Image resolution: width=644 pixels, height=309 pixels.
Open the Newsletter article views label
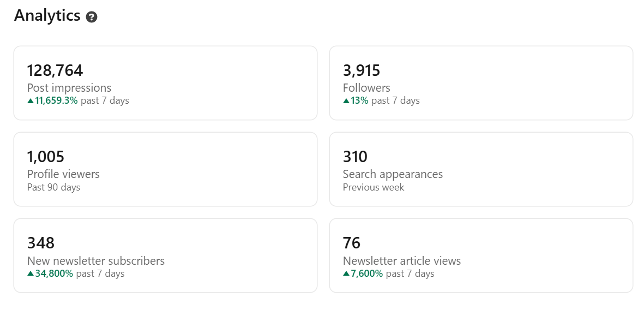click(402, 261)
